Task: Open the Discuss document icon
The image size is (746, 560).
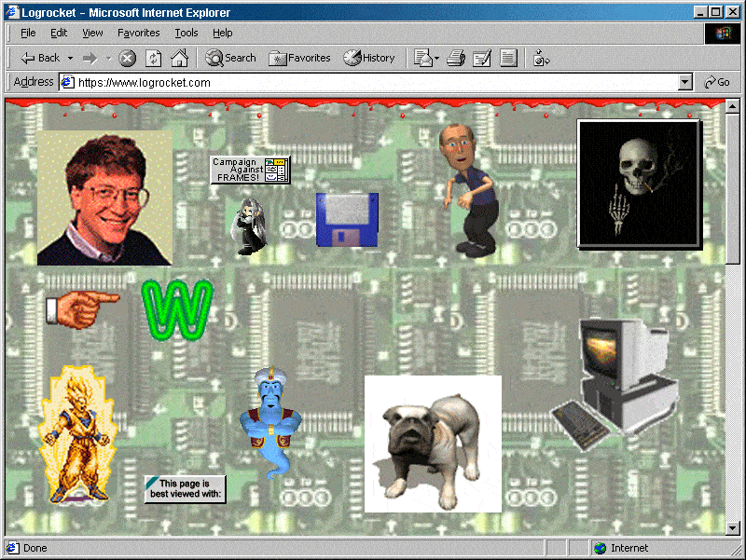Action: 508,58
